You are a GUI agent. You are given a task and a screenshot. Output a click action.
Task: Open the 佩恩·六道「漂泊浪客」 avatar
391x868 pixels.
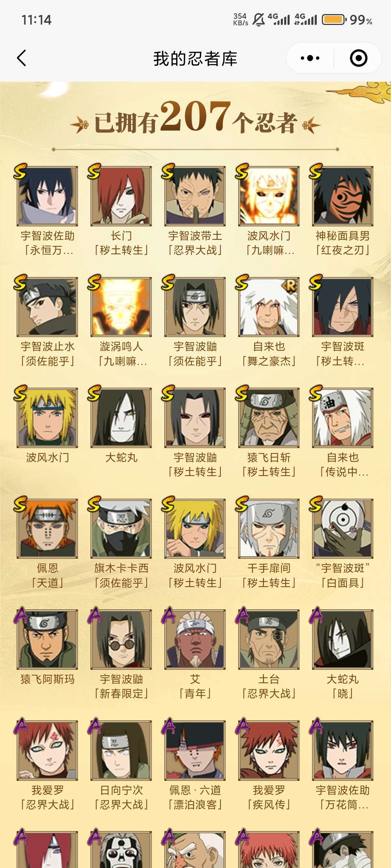(195, 750)
